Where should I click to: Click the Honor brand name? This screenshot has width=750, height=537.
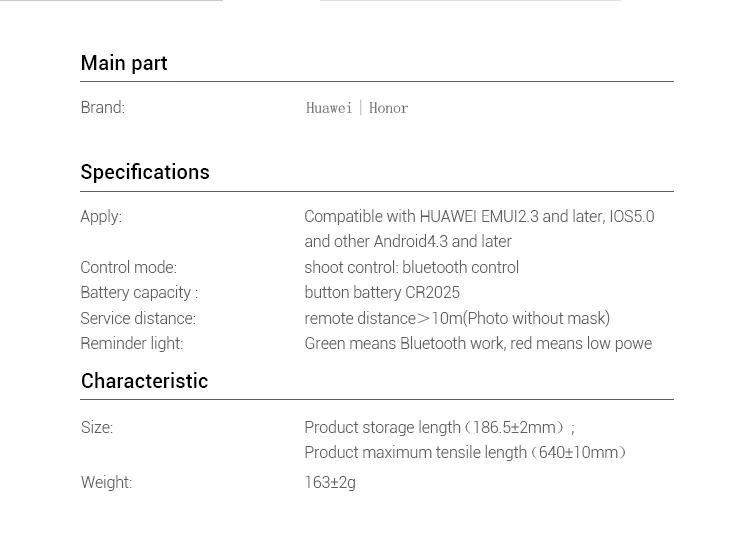(x=389, y=108)
